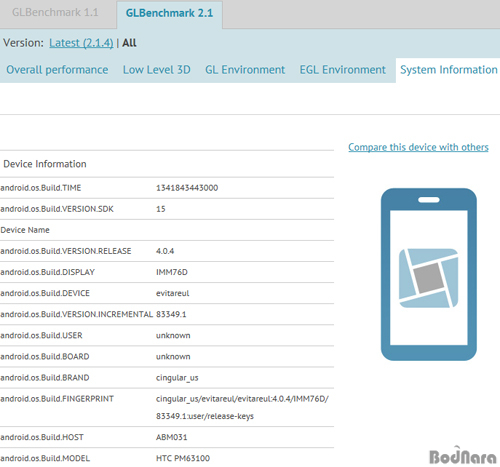The height and width of the screenshot is (467, 500).
Task: Select the fingerprint text starting cingular_us/evitareul
Action: (x=242, y=399)
